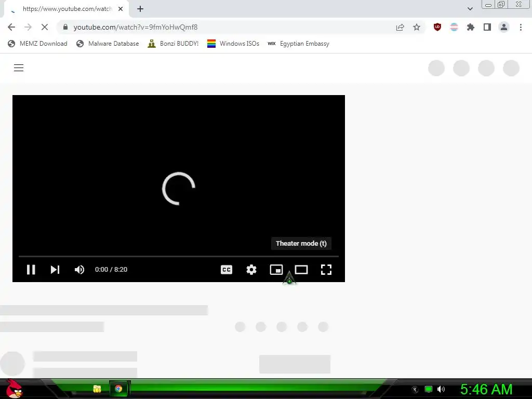Open the uBlock Origin extension
532x399 pixels.
tap(437, 27)
